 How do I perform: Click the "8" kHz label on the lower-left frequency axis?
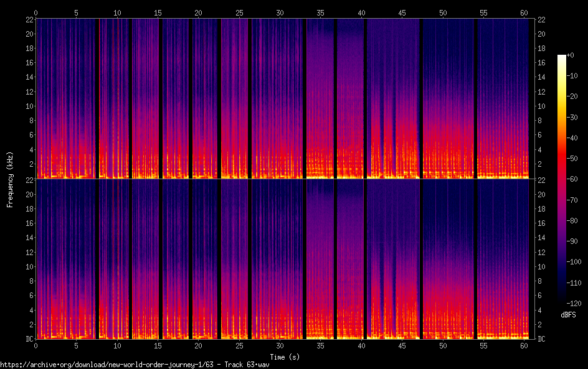pos(29,281)
